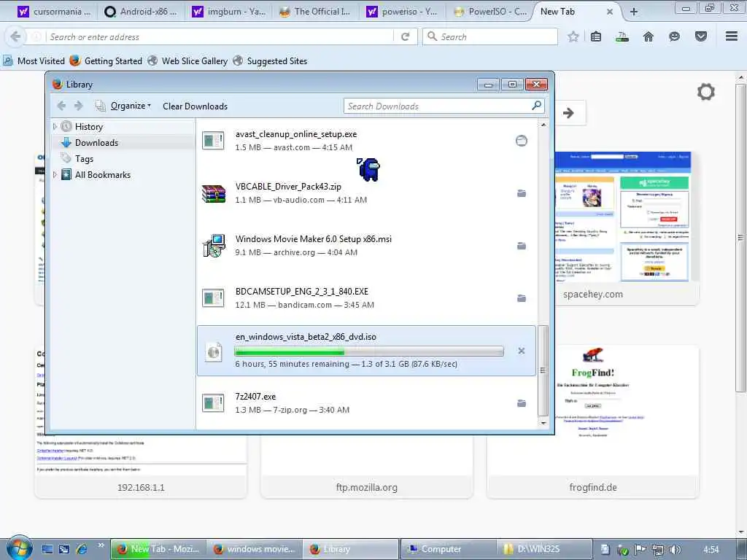Select the BDCAMSETUP_ENG_2_3_1_840.EXE entry
Image resolution: width=747 pixels, height=560 pixels.
pyautogui.click(x=366, y=298)
